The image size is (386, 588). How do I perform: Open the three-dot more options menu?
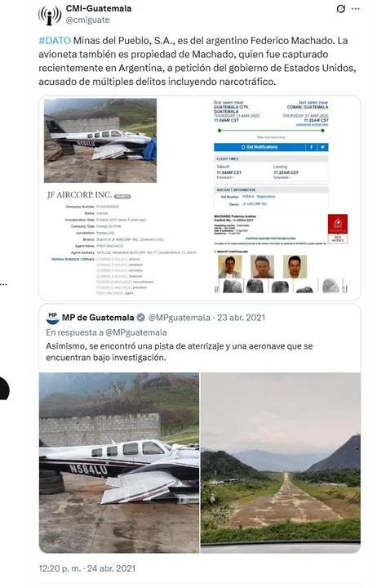pos(356,9)
